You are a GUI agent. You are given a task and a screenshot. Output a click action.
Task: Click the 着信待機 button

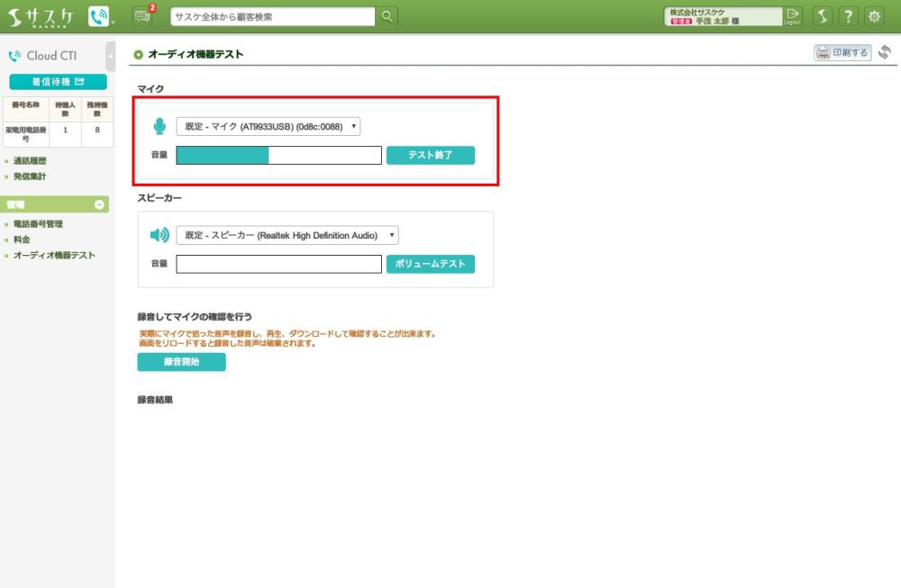58,82
